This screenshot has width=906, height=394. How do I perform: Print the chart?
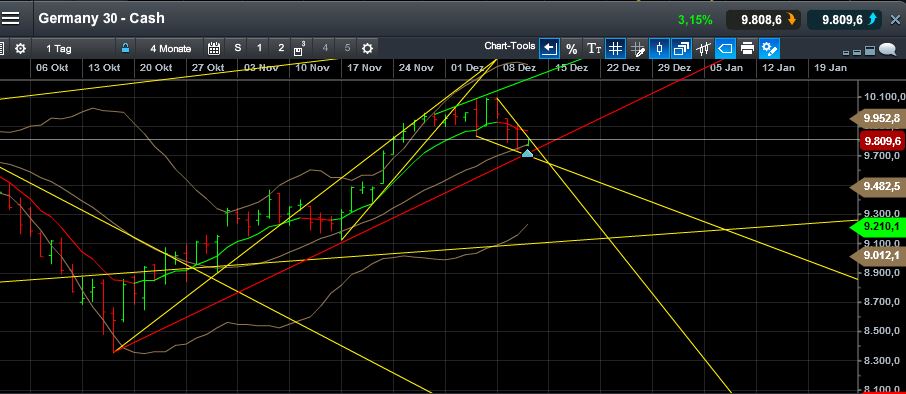click(747, 49)
